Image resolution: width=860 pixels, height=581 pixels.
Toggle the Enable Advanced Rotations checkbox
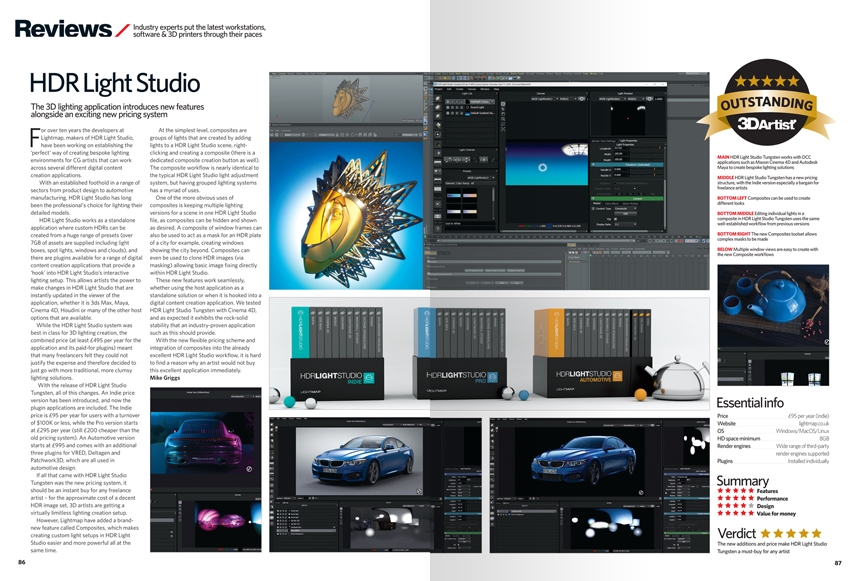coord(615,183)
